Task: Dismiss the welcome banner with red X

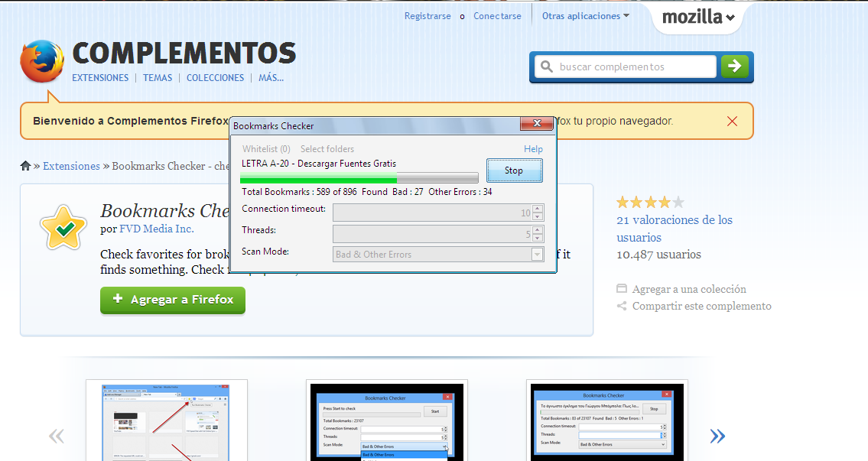Action: pyautogui.click(x=732, y=122)
